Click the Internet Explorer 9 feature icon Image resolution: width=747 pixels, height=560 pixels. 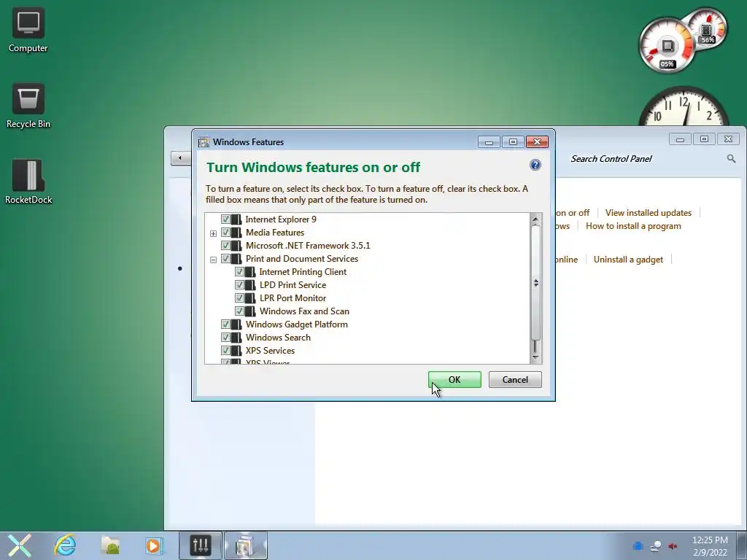[236, 219]
